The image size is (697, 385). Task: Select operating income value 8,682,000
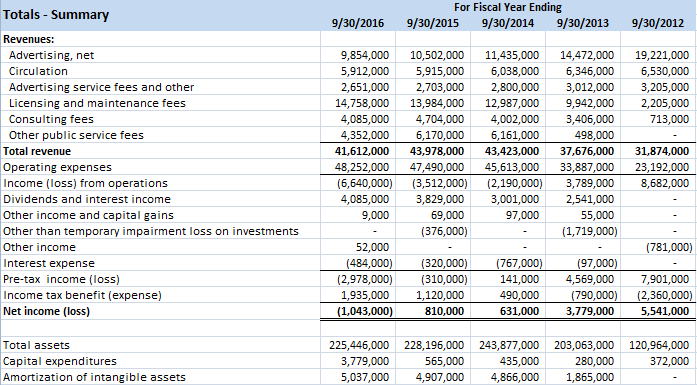click(x=665, y=183)
